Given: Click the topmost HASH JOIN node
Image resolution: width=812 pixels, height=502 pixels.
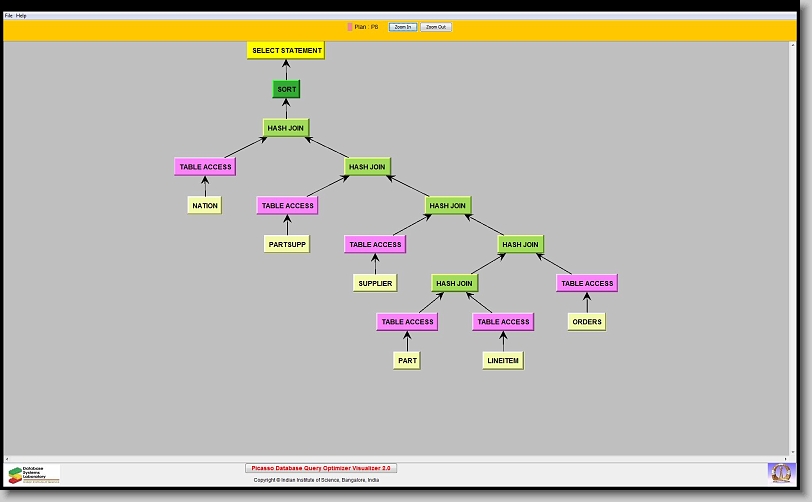Looking at the screenshot, I should 286,128.
